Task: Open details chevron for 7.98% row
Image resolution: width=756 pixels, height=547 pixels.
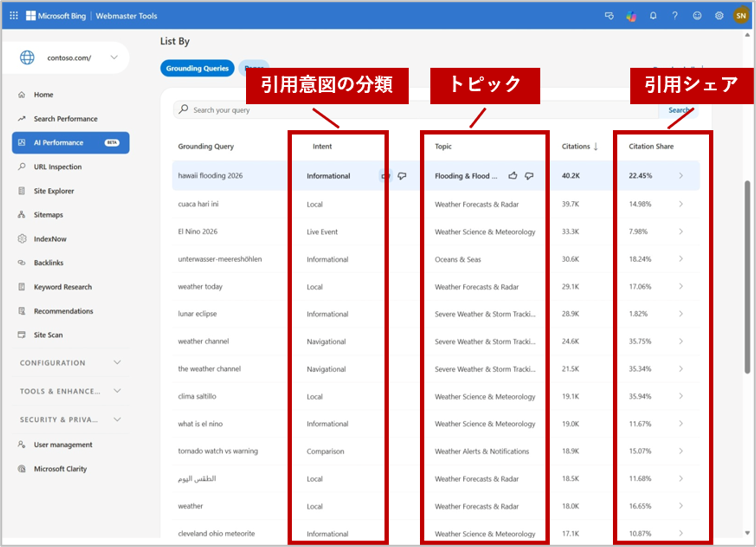Action: pyautogui.click(x=681, y=231)
